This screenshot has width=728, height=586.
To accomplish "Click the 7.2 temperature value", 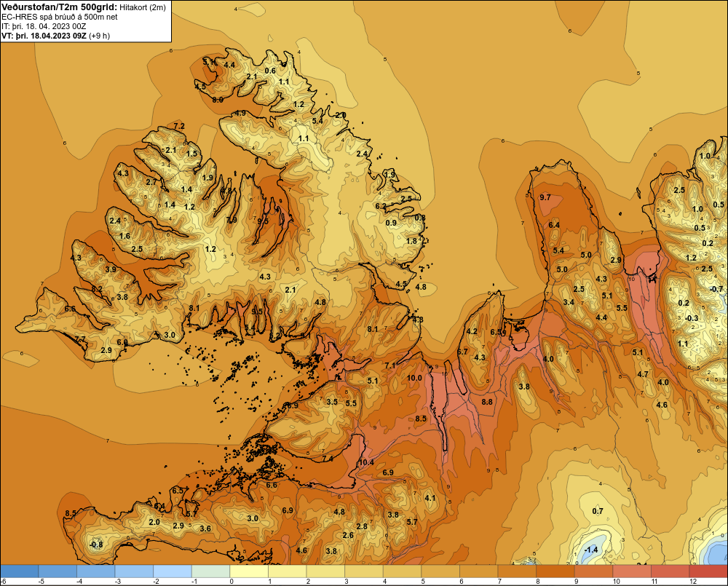I will 179,127.
